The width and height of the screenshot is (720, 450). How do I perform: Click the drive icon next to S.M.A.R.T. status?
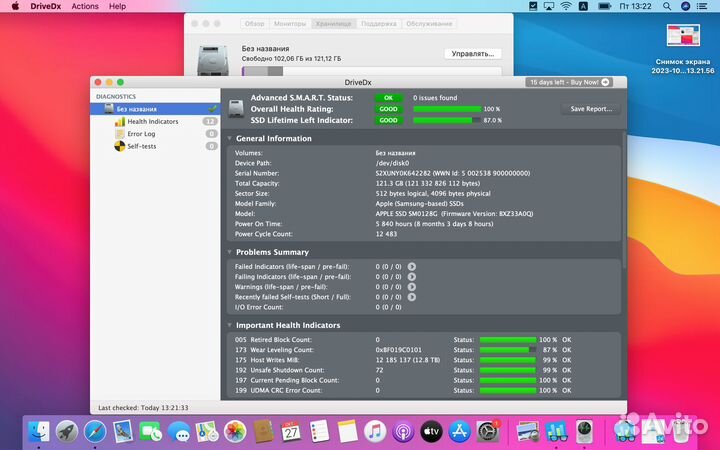click(x=236, y=109)
